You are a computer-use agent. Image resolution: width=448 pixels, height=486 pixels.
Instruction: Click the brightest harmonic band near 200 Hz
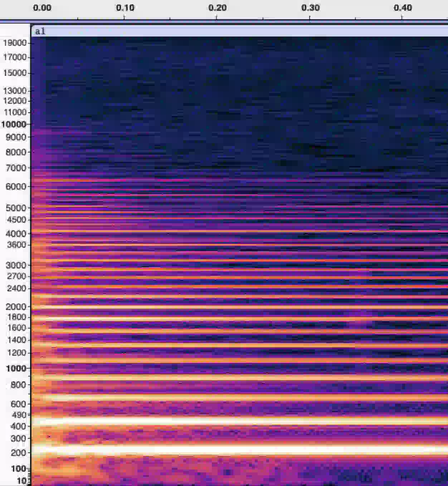point(240,449)
